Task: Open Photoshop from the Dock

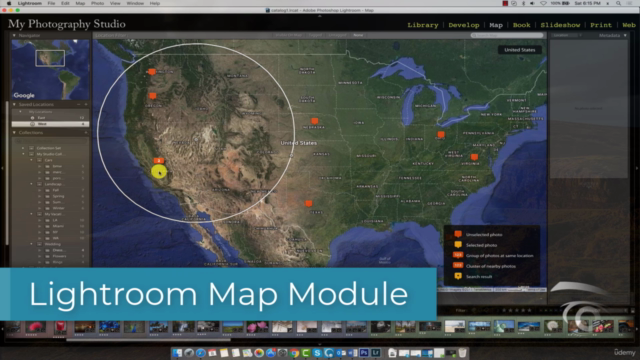Action: [x=364, y=353]
